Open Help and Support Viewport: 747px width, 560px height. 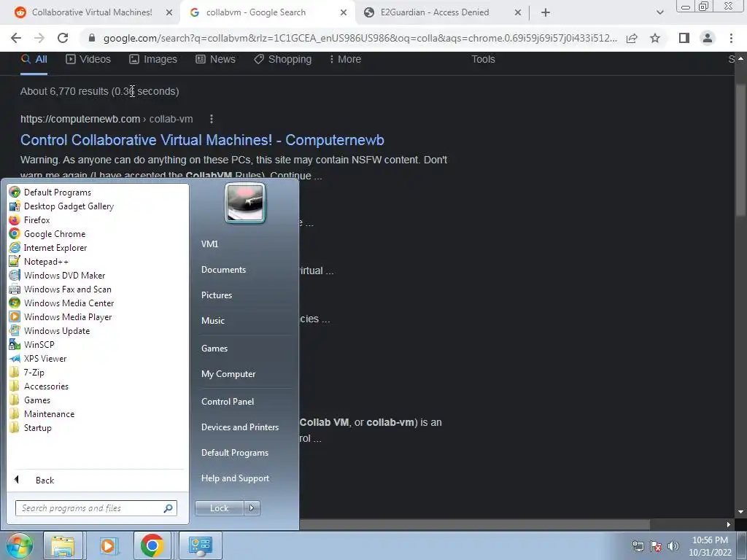point(235,478)
